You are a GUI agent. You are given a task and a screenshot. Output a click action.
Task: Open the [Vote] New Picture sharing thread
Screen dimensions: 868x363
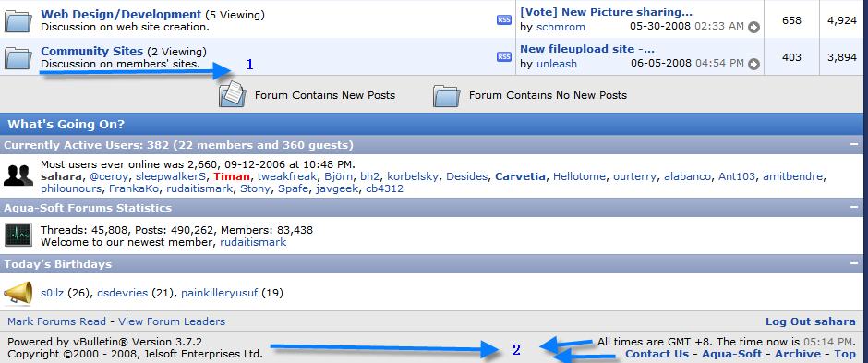[x=606, y=12]
